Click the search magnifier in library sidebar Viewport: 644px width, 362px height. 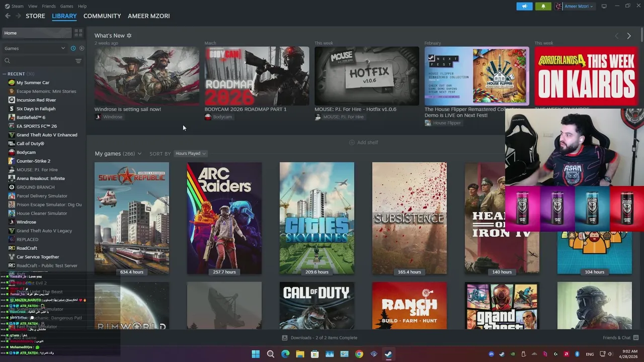7,61
